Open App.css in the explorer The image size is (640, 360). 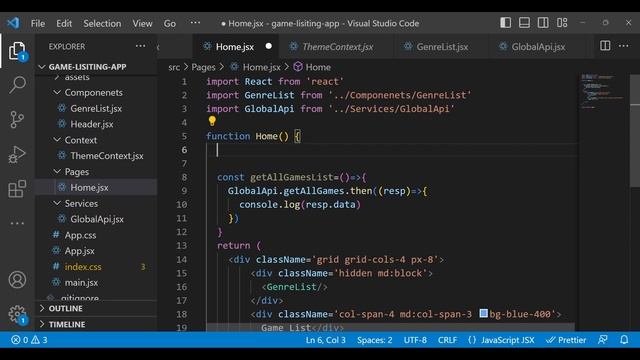coord(80,235)
